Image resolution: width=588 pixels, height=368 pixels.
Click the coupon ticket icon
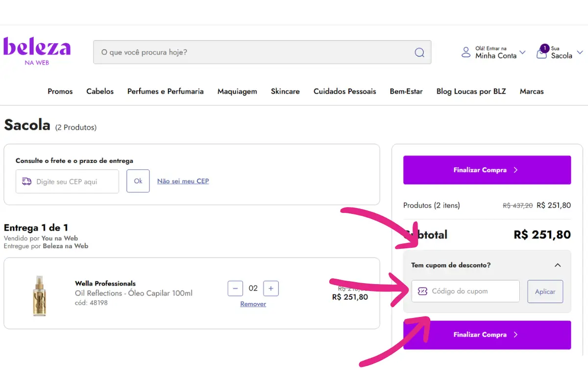pos(422,291)
